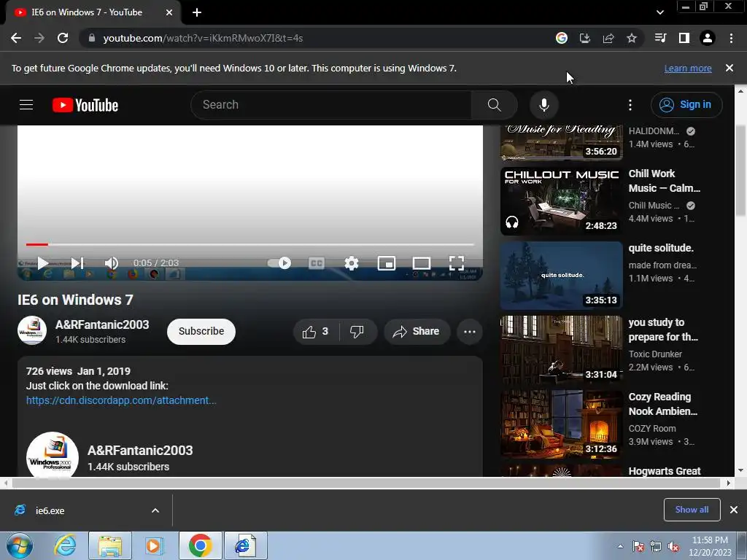747x560 pixels.
Task: Click the Google icon in the address bar
Action: click(562, 38)
